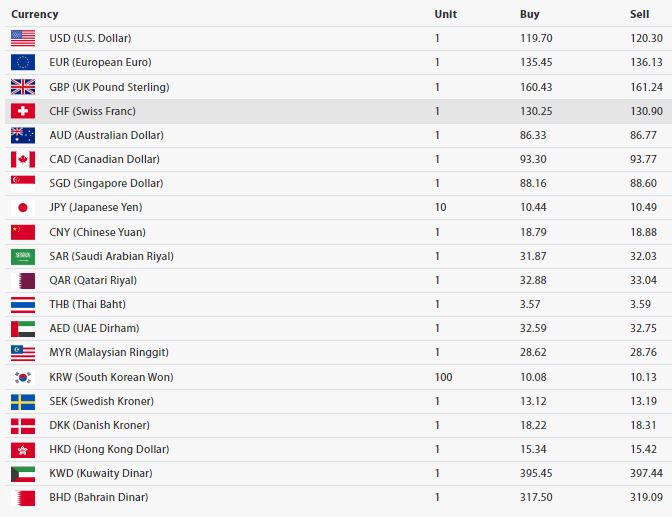The height and width of the screenshot is (517, 672).
Task: Click the European Union flag icon
Action: pos(23,62)
